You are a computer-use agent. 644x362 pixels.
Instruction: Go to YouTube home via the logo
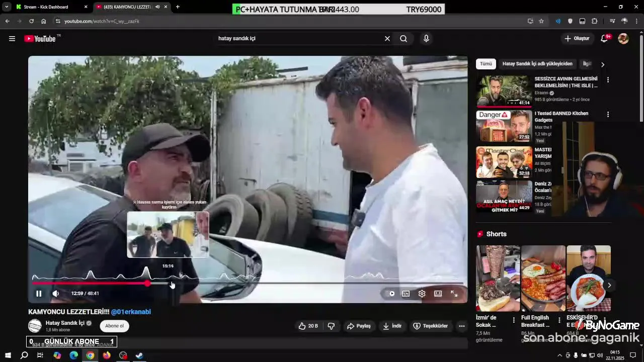[x=40, y=39]
